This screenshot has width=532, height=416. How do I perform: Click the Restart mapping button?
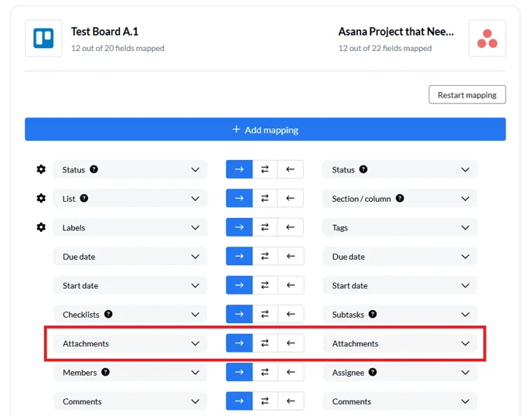pyautogui.click(x=466, y=95)
